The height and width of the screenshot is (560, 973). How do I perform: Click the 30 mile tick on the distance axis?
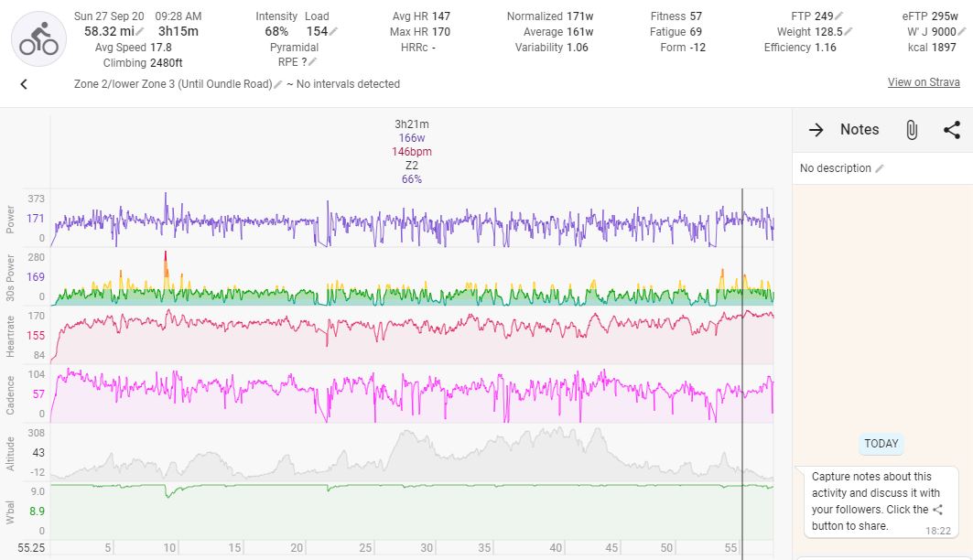pyautogui.click(x=427, y=547)
